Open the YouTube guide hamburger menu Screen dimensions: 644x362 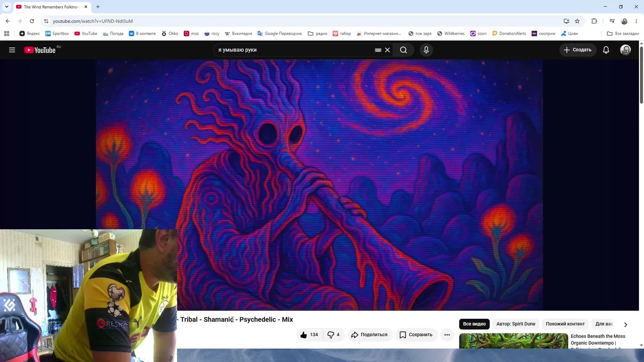click(x=12, y=50)
